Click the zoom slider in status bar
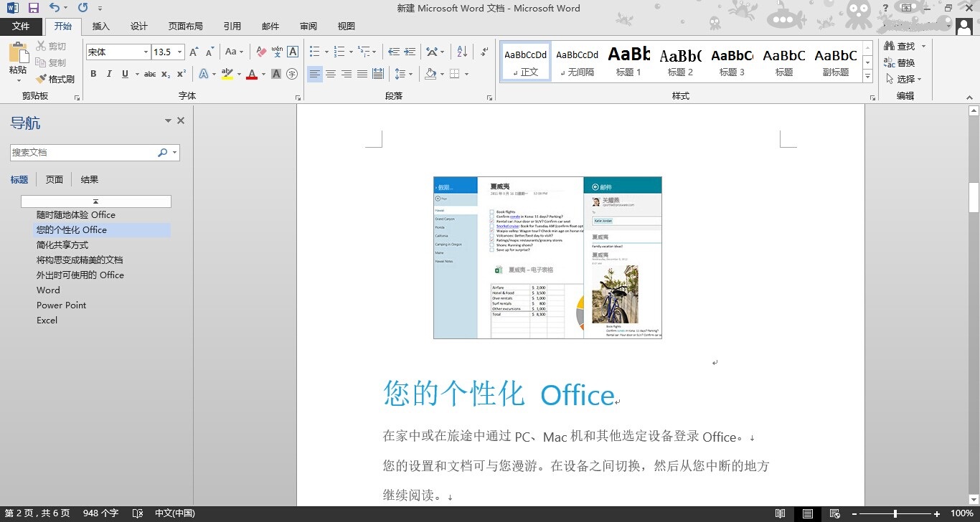Viewport: 980px width, 522px height. coord(895,513)
